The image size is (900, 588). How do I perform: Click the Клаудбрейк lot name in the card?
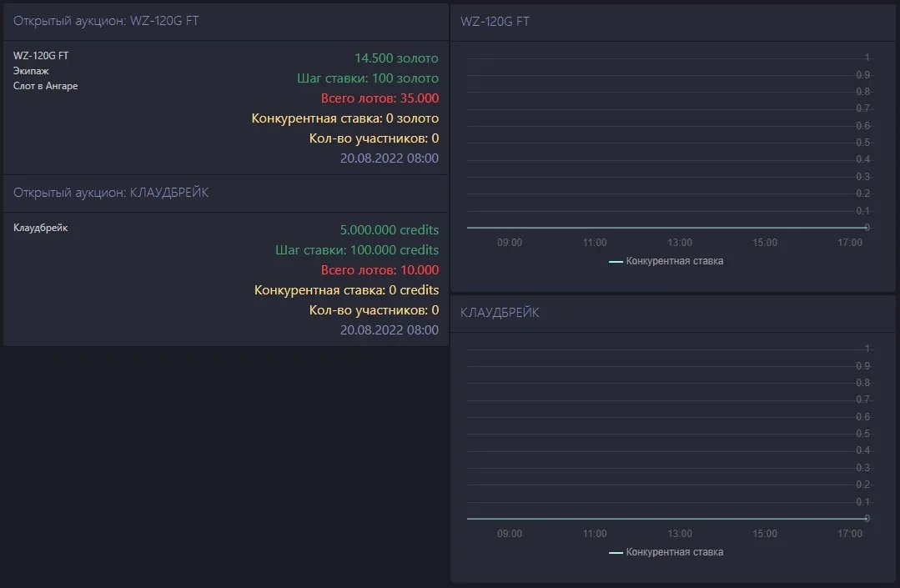point(40,228)
